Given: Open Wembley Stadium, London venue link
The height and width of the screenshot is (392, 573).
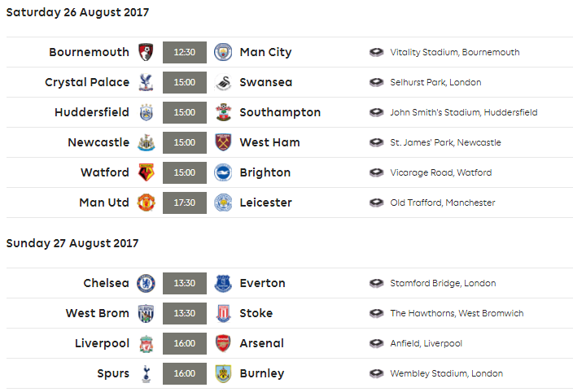Looking at the screenshot, I should 447,373.
